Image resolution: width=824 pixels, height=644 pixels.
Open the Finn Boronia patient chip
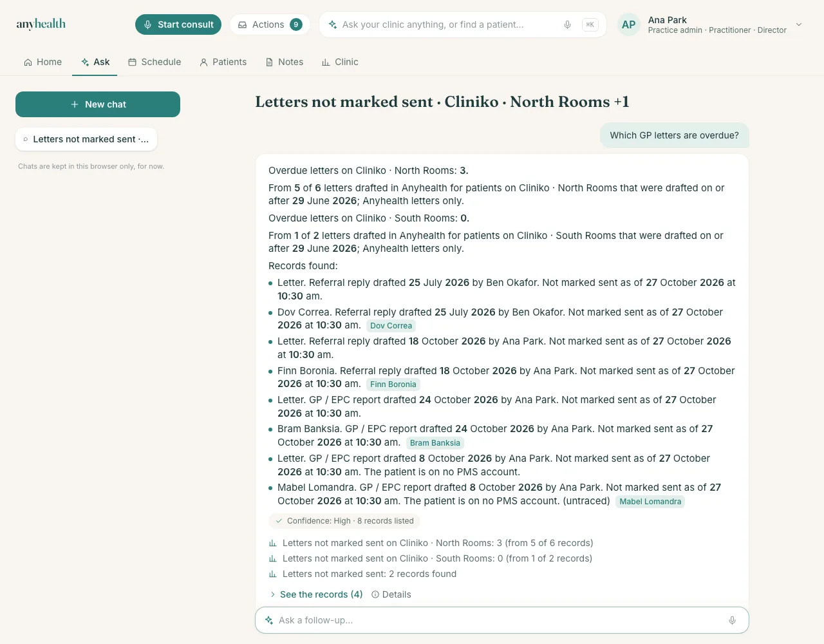[x=393, y=384]
